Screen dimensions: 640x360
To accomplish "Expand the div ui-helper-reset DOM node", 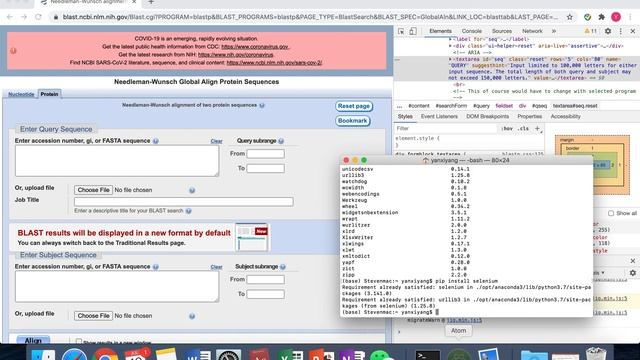I will coord(451,46).
